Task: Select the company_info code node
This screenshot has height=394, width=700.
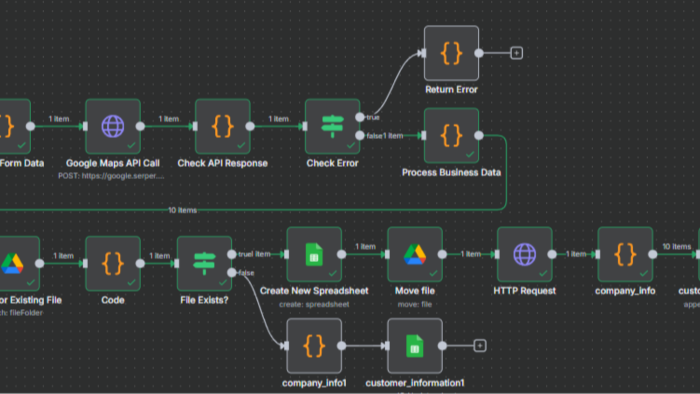Action: [x=625, y=254]
